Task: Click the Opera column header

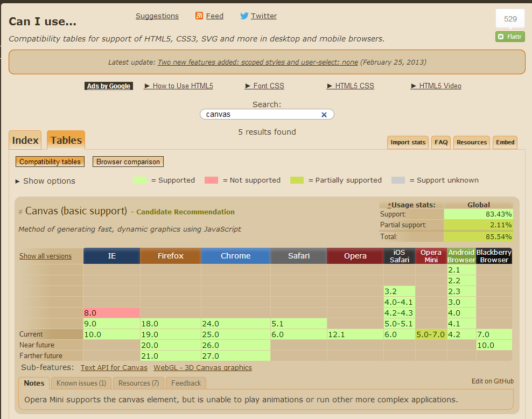Action: pyautogui.click(x=355, y=256)
